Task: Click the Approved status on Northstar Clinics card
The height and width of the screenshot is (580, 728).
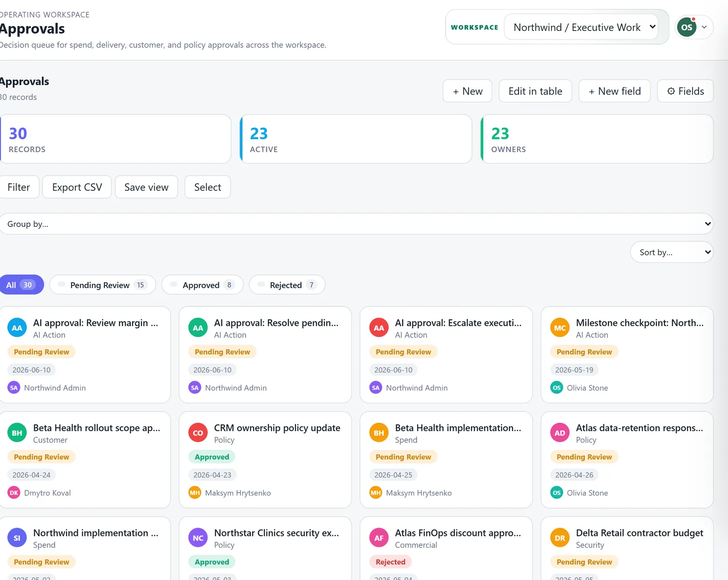Action: tap(212, 562)
